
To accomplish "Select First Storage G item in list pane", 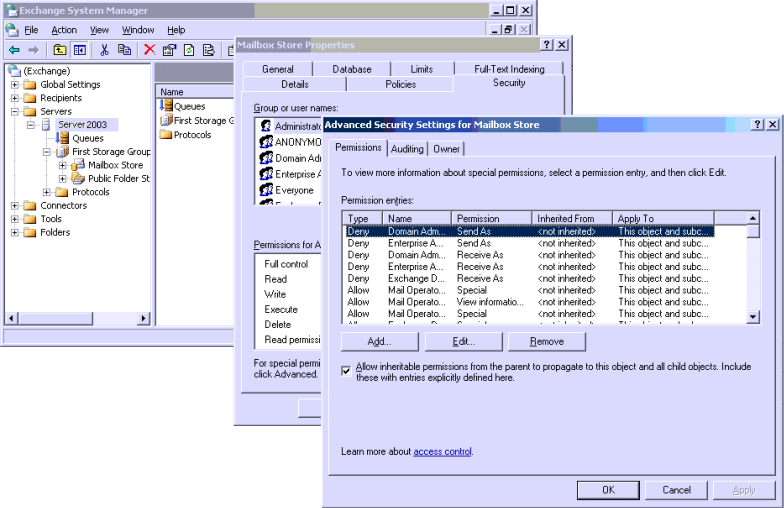I will pyautogui.click(x=196, y=120).
